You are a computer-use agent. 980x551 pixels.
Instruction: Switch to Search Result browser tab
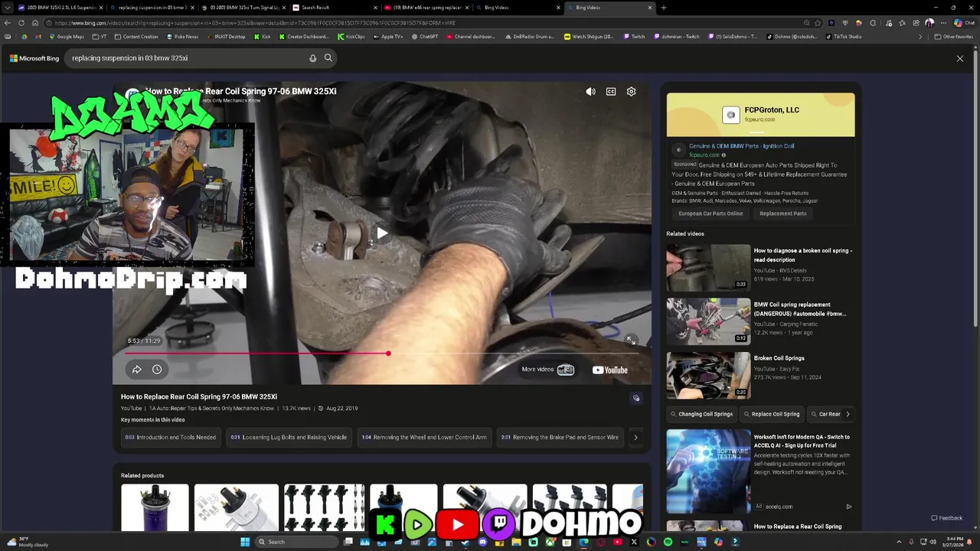click(x=335, y=8)
